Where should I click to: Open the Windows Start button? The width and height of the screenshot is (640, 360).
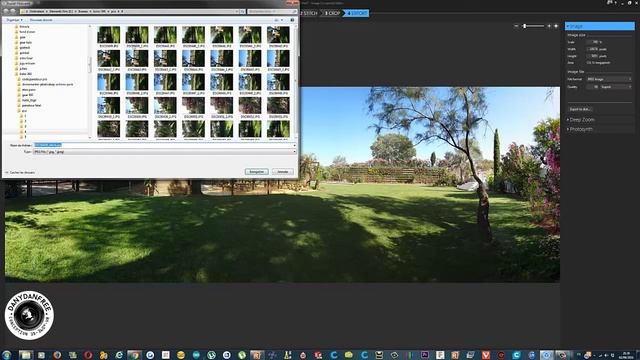click(x=7, y=355)
